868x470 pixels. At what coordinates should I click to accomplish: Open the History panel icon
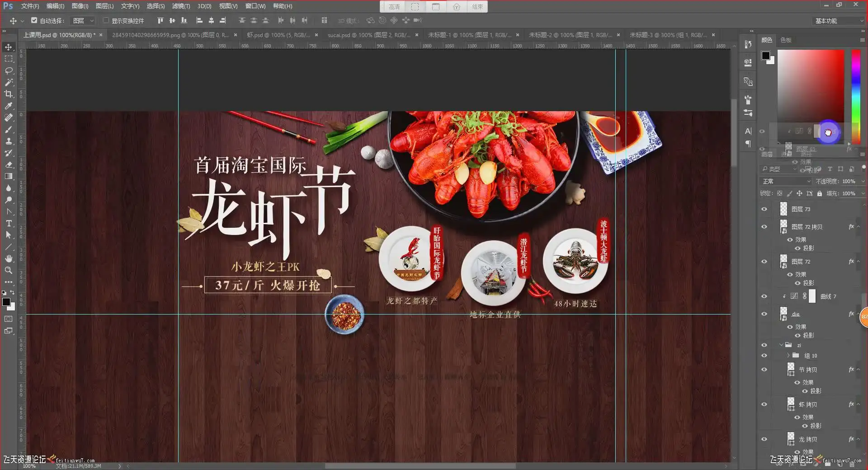pos(748,44)
